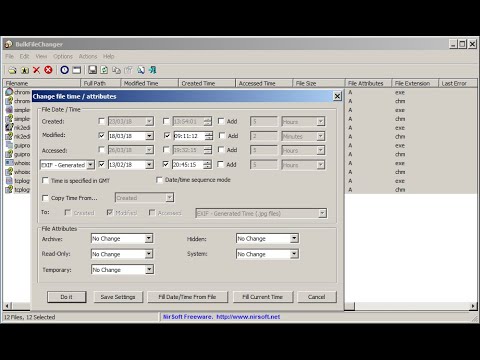Click the floppy disk Save toolbar icon
Image resolution: width=480 pixels, height=360 pixels.
click(92, 70)
